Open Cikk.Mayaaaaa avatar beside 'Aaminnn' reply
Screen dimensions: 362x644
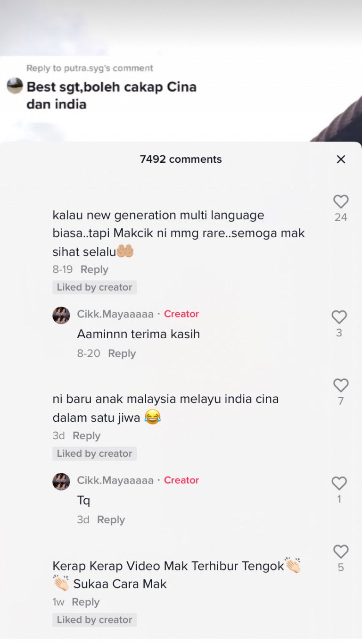tap(61, 315)
